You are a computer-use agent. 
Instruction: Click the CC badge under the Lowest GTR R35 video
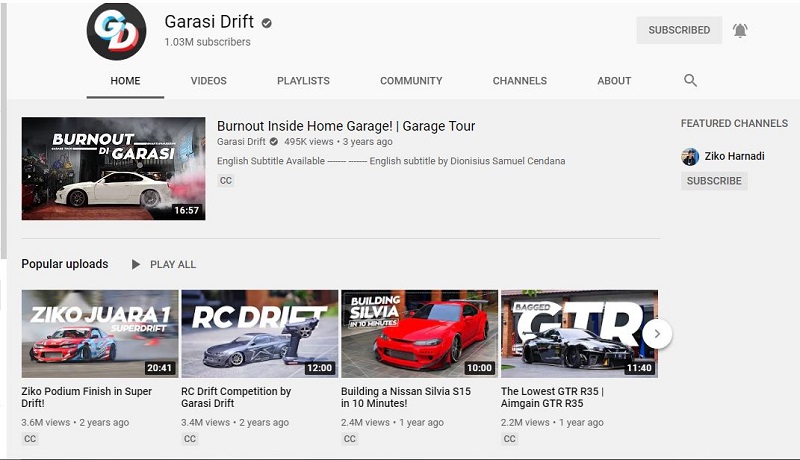coord(509,439)
